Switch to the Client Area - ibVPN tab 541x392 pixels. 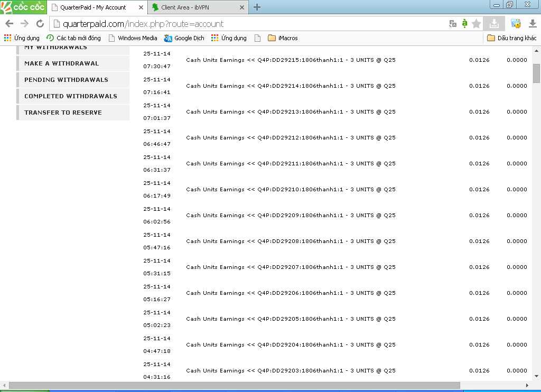pyautogui.click(x=199, y=7)
